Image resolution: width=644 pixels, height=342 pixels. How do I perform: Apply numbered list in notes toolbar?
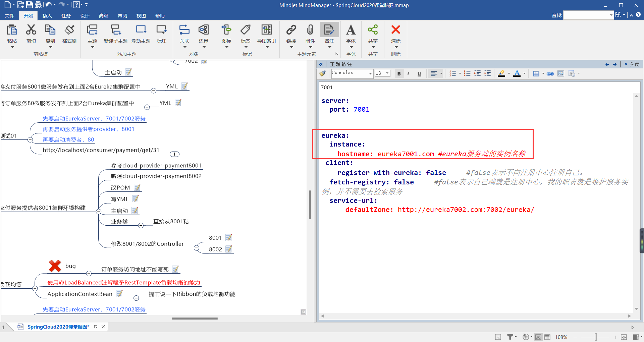pos(453,74)
